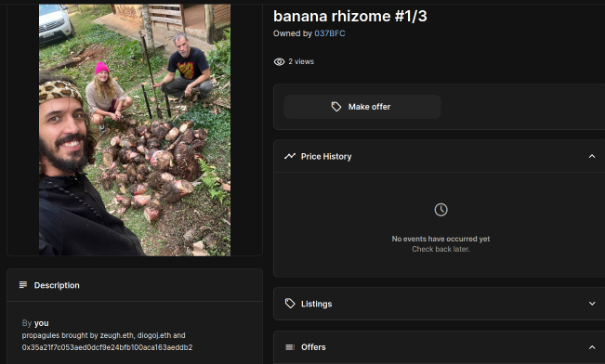Click the Description lines icon
The height and width of the screenshot is (364, 605).
[x=23, y=285]
